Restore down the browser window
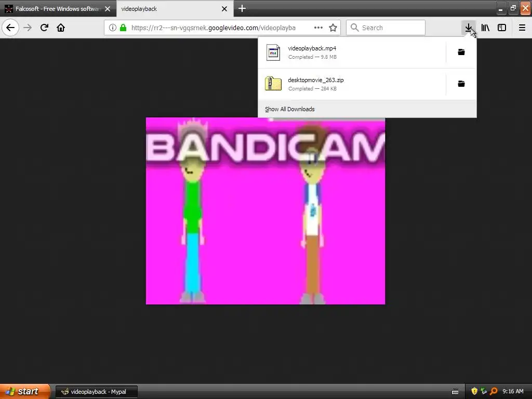The image size is (532, 399). 513,8
